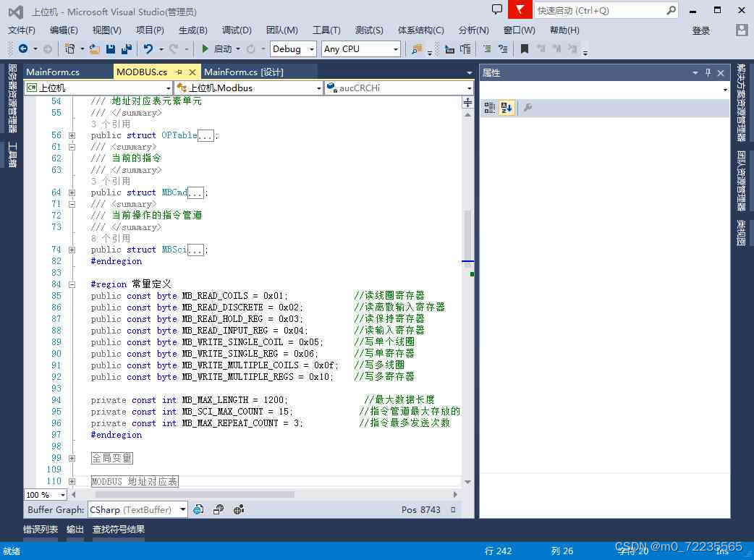
Task: Click the Alphabetical sort icon in Properties
Action: pyautogui.click(x=507, y=108)
